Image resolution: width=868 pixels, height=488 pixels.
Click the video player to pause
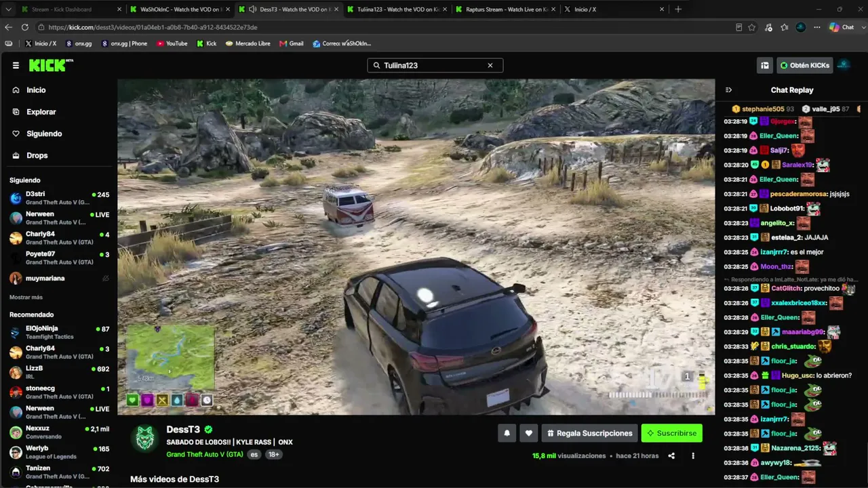pyautogui.click(x=416, y=247)
